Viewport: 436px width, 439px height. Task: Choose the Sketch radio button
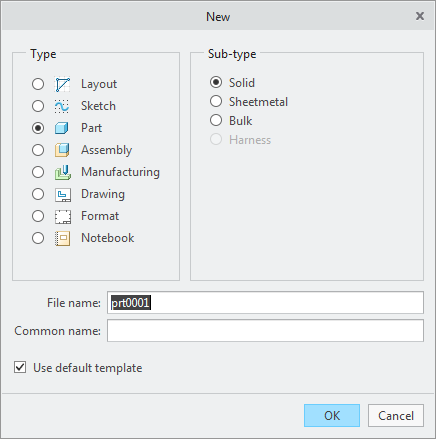[38, 106]
